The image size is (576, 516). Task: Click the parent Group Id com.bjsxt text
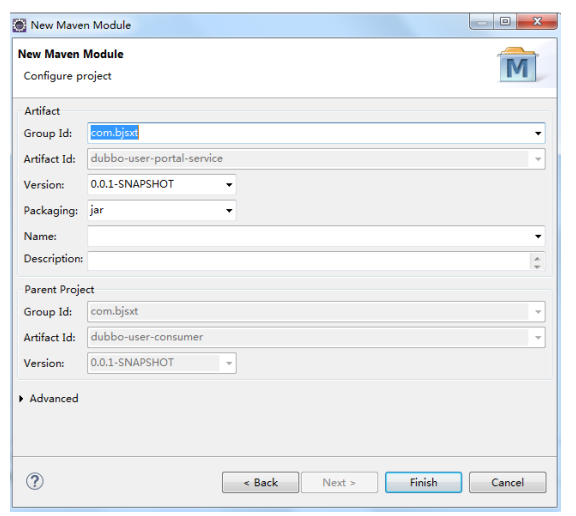(x=114, y=311)
